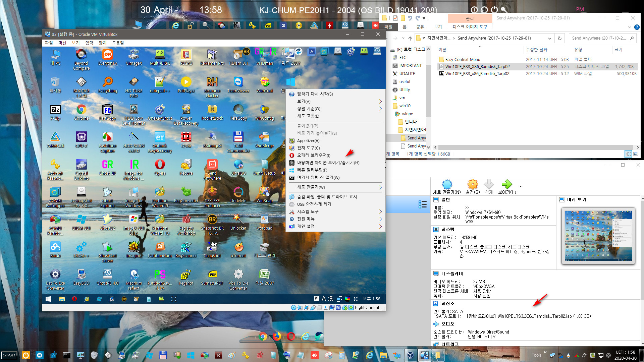The height and width of the screenshot is (362, 644).
Task: Click volume icon in VM system tray
Action: point(356,299)
